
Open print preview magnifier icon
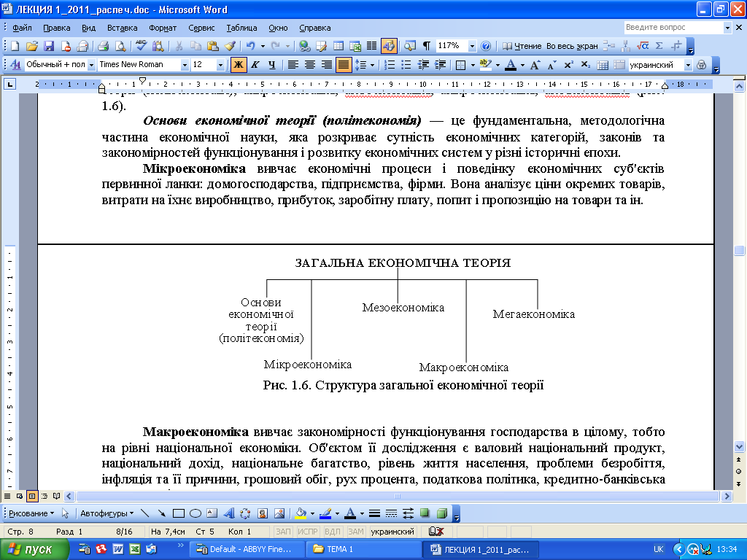120,46
